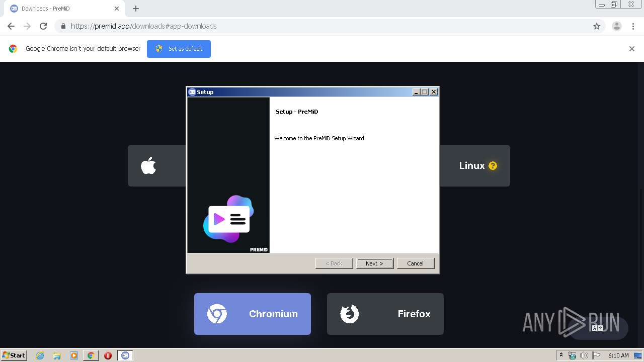Open the Firefox extension download
Image resolution: width=644 pixels, height=362 pixels.
[x=385, y=314]
